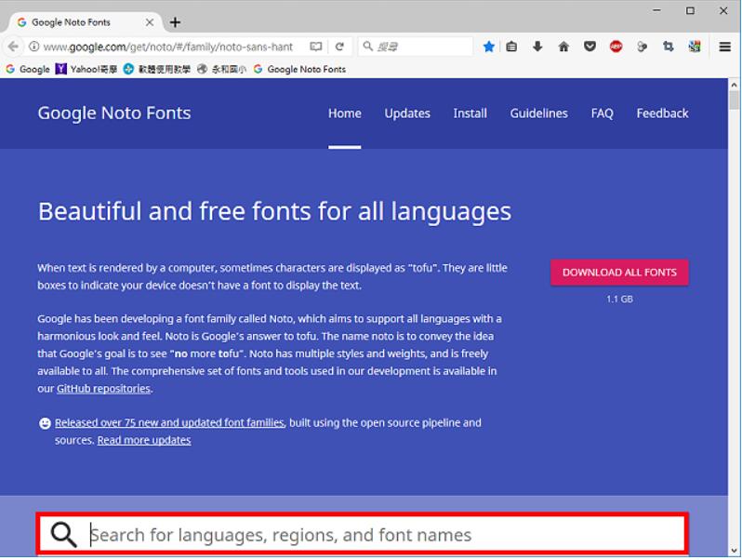742x560 pixels.
Task: Open the FAQ navigation item
Action: (x=602, y=113)
